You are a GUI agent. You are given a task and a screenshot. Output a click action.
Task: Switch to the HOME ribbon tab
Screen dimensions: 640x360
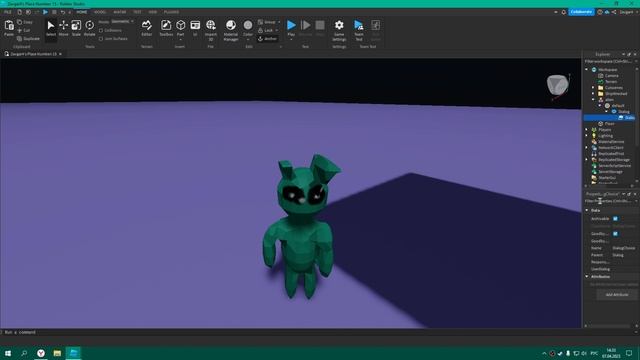tap(82, 12)
